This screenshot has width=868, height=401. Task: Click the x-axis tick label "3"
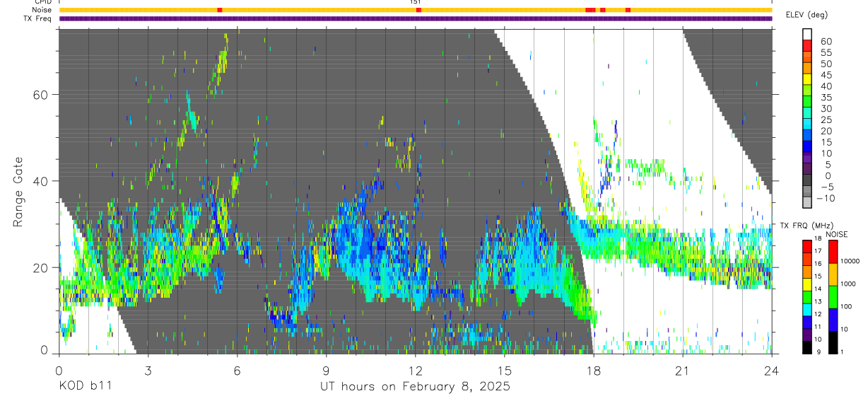click(148, 370)
